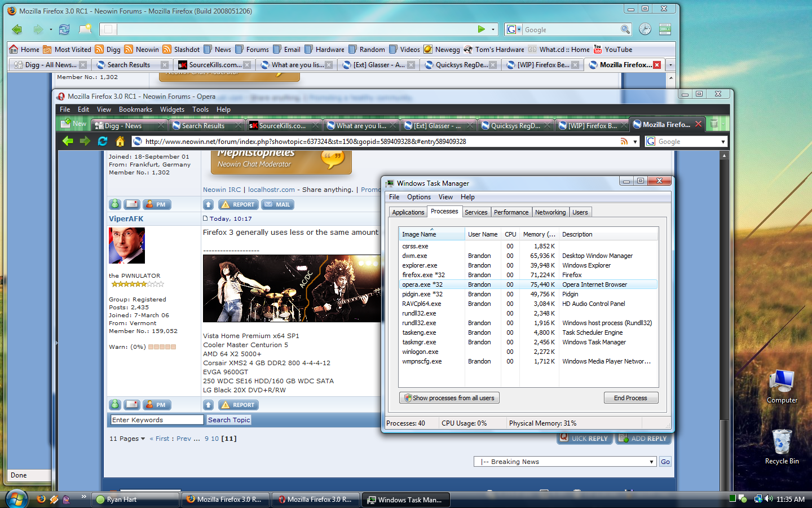The image size is (812, 508).
Task: Click Firefox's reload icon
Action: 64,29
